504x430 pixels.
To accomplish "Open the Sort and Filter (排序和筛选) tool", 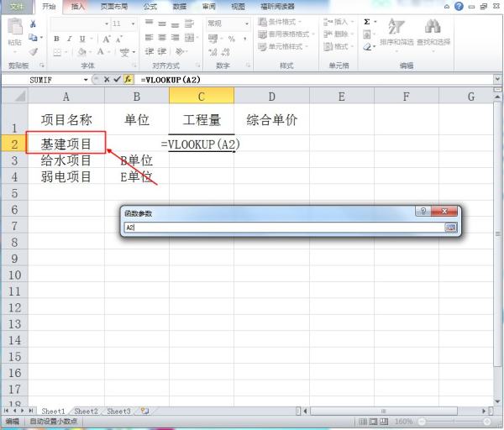I will 396,33.
